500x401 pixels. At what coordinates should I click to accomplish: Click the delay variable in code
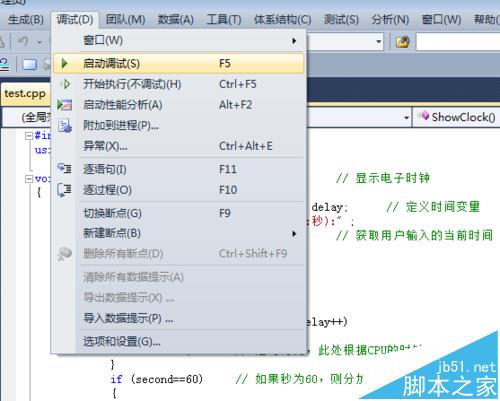[x=328, y=207]
